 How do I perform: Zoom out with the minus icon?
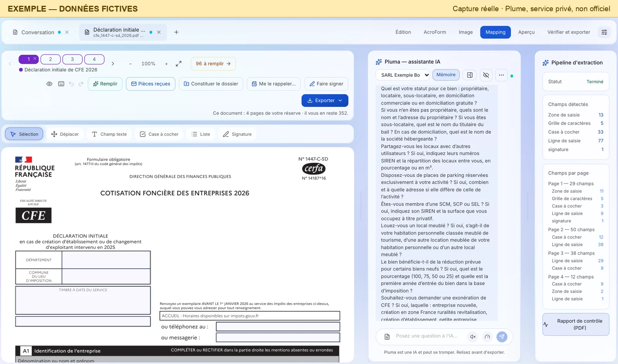(x=131, y=64)
